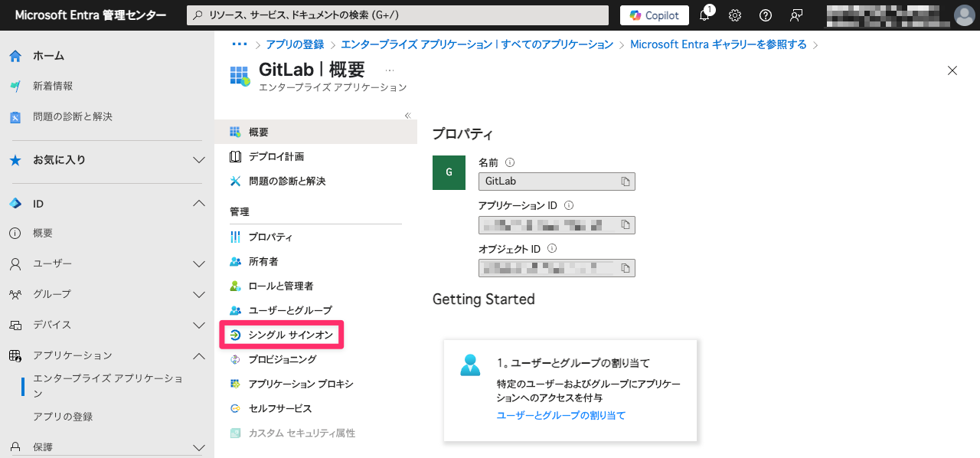Screen dimensions: 980x458
Task: Expand the グループ chevron
Action: pyautogui.click(x=199, y=294)
